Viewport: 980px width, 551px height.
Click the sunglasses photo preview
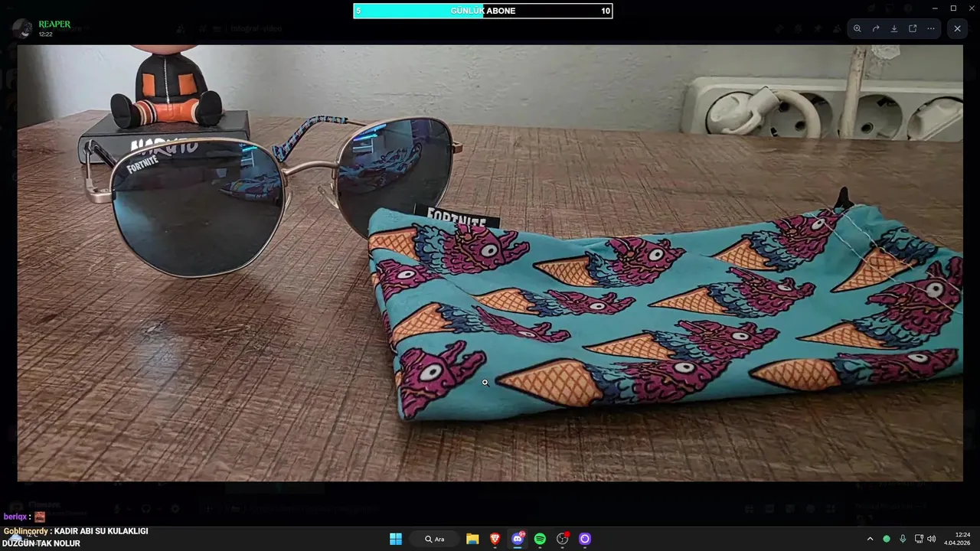click(x=490, y=262)
